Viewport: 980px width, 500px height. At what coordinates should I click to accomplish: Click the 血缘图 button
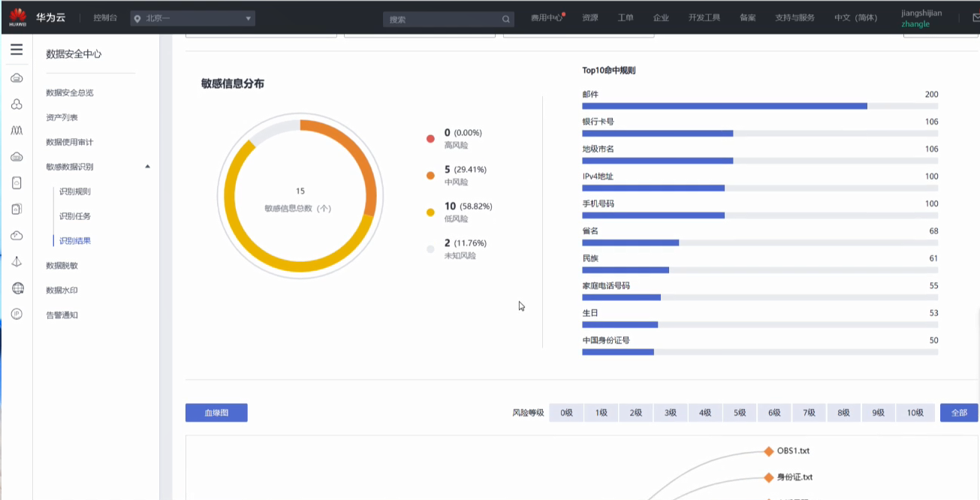[x=216, y=413]
